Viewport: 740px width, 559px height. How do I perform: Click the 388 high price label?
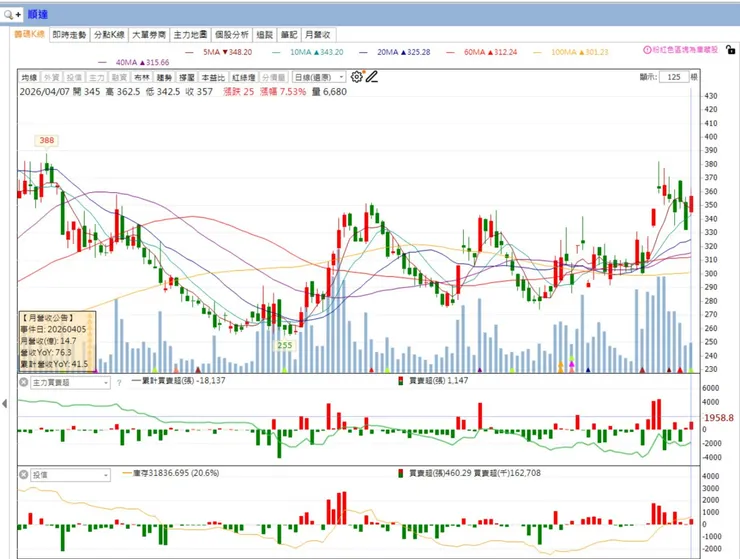[47, 140]
